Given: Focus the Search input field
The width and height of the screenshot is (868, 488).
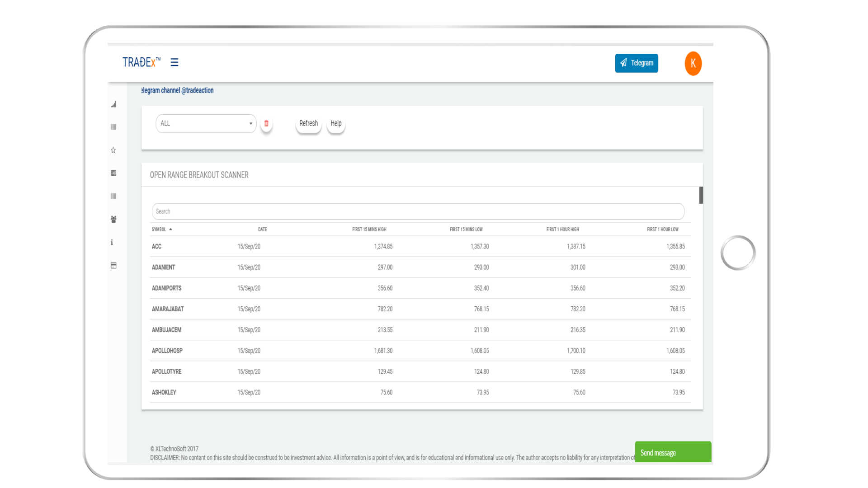Looking at the screenshot, I should 418,211.
